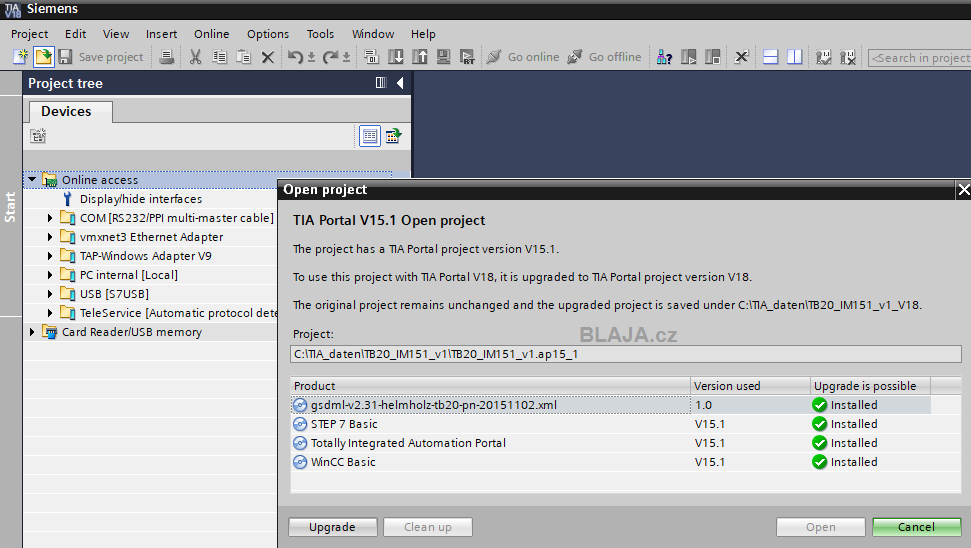Expand TeleService node
Viewport: 971px width, 548px height.
pyautogui.click(x=50, y=313)
